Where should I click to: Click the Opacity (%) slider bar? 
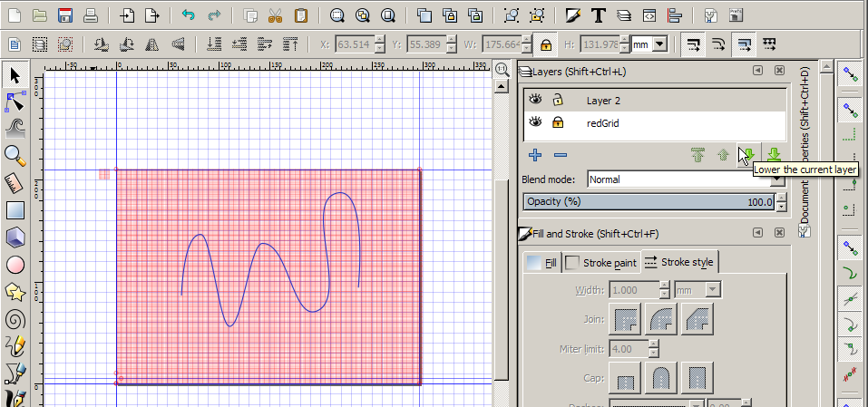point(649,202)
